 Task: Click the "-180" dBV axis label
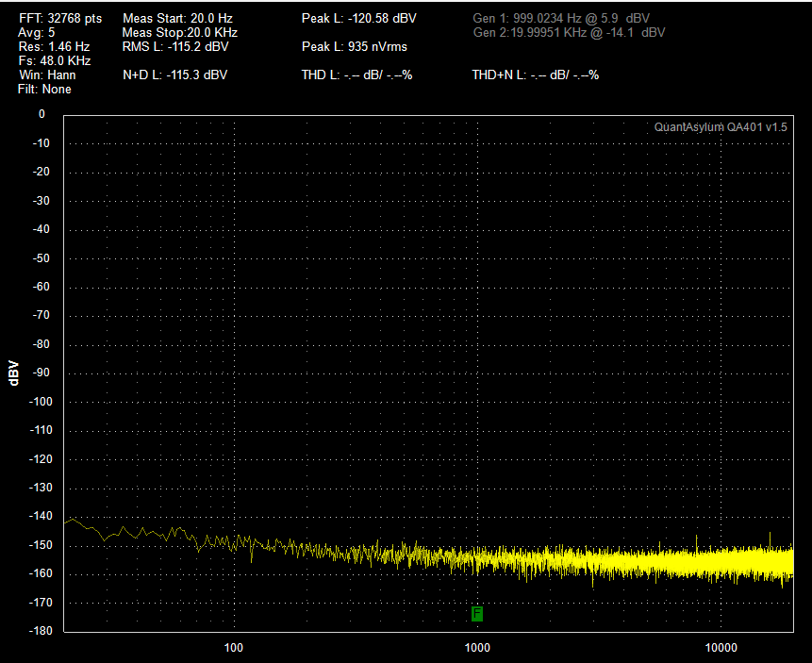tap(41, 631)
